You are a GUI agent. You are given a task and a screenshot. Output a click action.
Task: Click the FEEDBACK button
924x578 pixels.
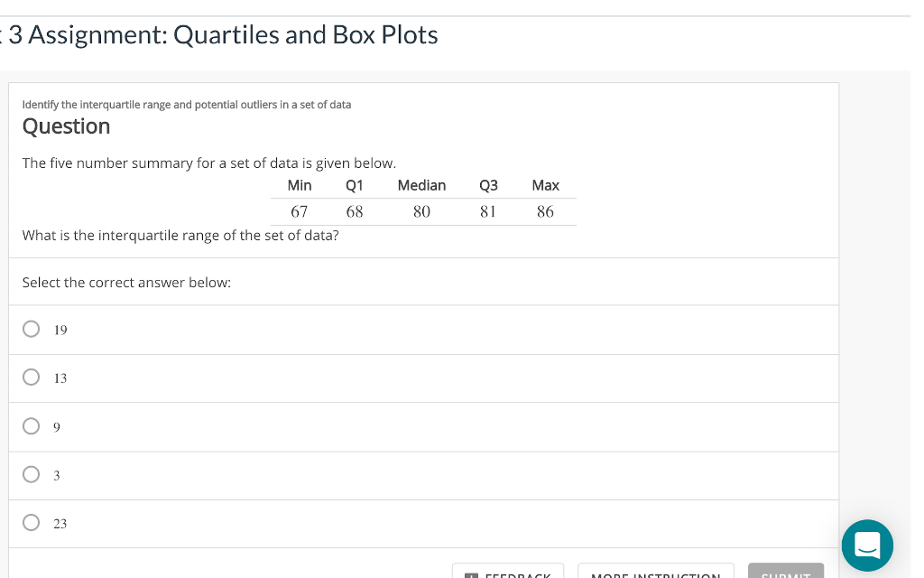[508, 575]
